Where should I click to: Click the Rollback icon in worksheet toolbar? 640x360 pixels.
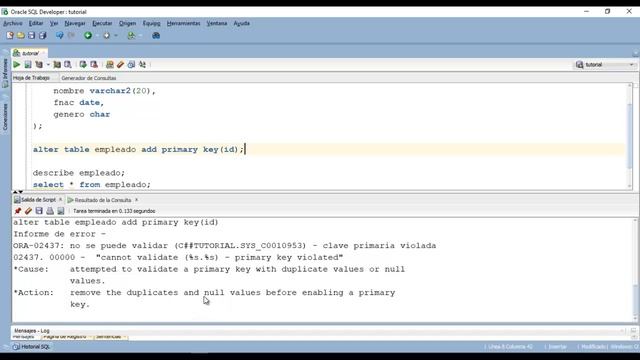[94, 64]
